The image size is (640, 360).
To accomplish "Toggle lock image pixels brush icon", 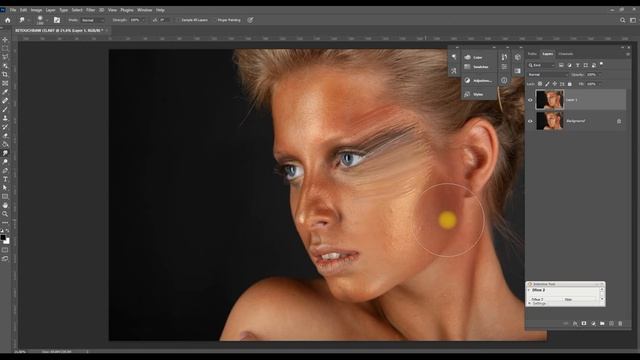I will pyautogui.click(x=547, y=84).
